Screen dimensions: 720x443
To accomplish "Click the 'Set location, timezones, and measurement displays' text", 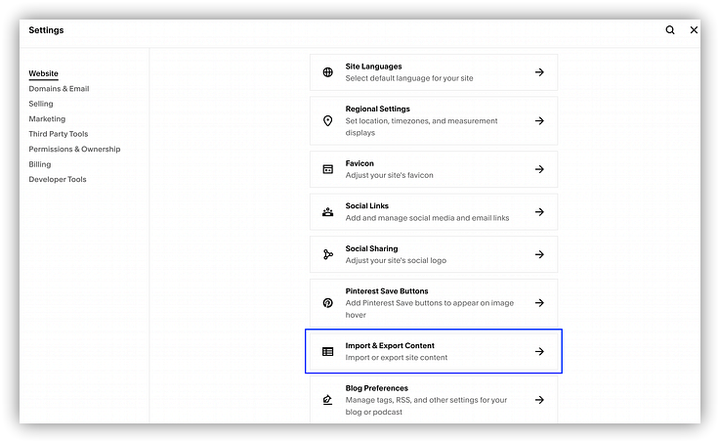I will [x=422, y=127].
